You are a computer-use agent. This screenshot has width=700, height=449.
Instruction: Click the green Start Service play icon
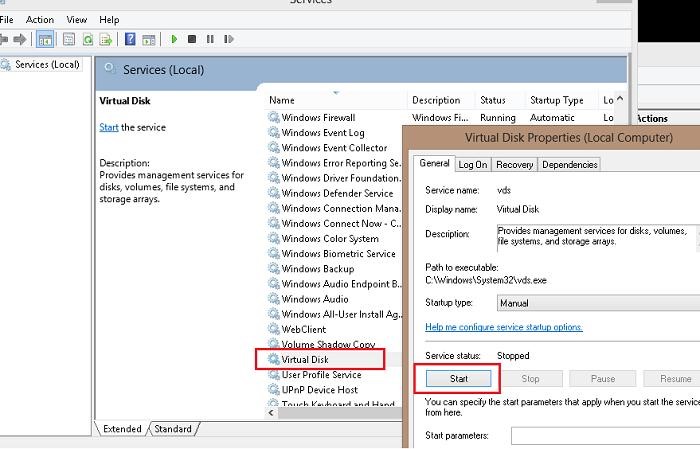[x=174, y=39]
